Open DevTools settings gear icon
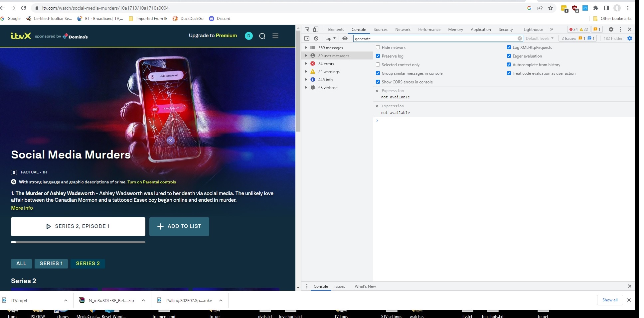Image resolution: width=644 pixels, height=318 pixels. coord(611,29)
